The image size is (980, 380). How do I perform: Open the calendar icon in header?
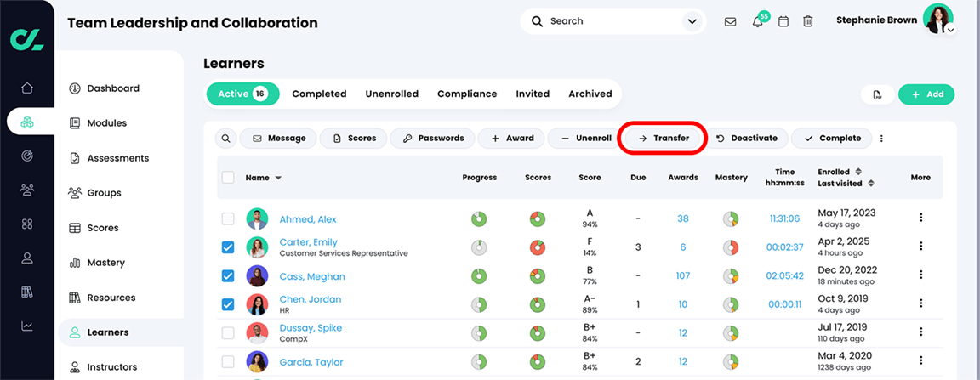(783, 22)
